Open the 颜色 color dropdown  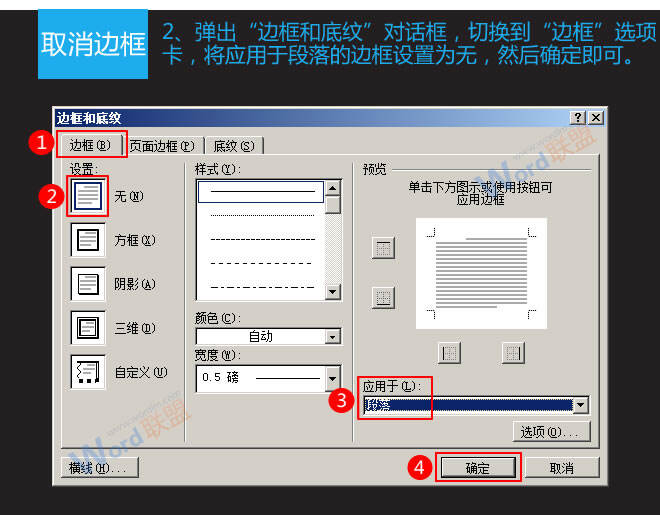click(333, 337)
